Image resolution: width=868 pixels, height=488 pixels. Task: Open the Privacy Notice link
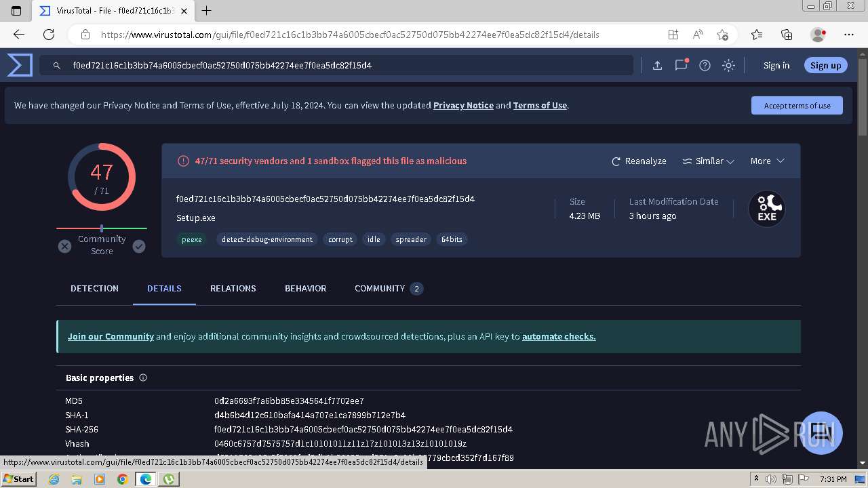coord(463,106)
